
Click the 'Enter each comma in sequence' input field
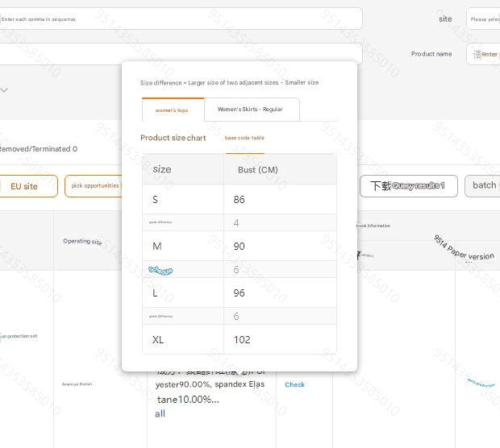tap(181, 19)
